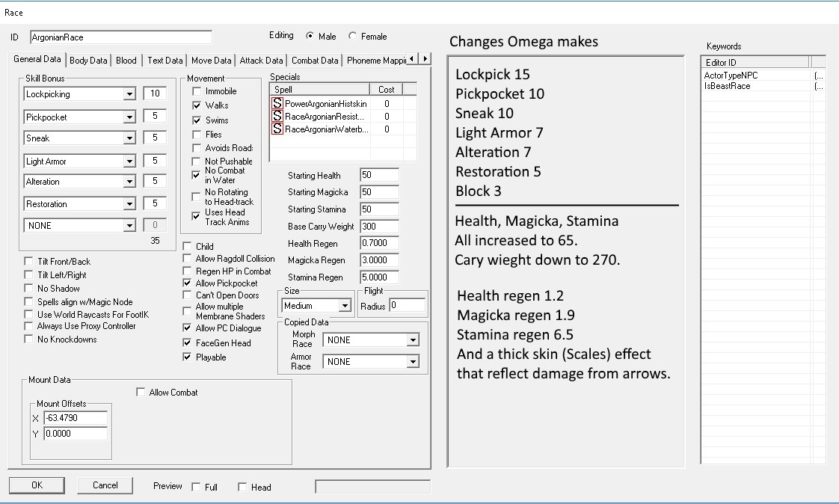
Task: Open the Morph Race dropdown
Action: click(x=413, y=340)
